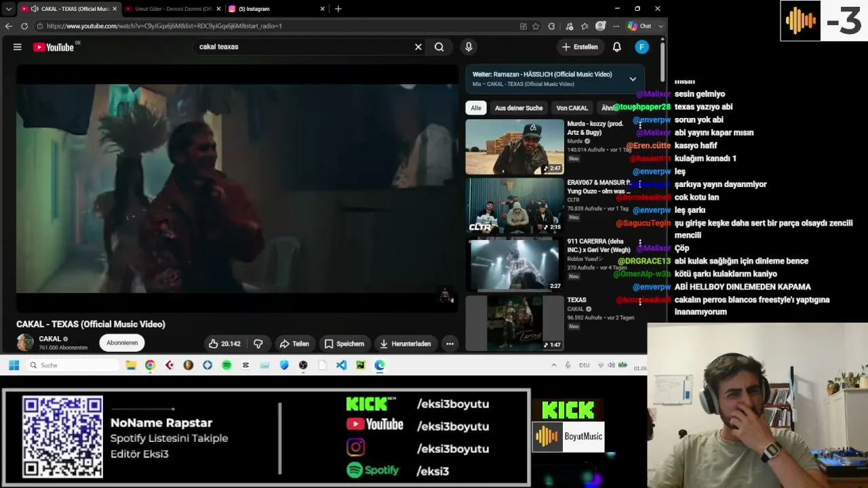Like the video with 20.142 likes

pos(224,344)
